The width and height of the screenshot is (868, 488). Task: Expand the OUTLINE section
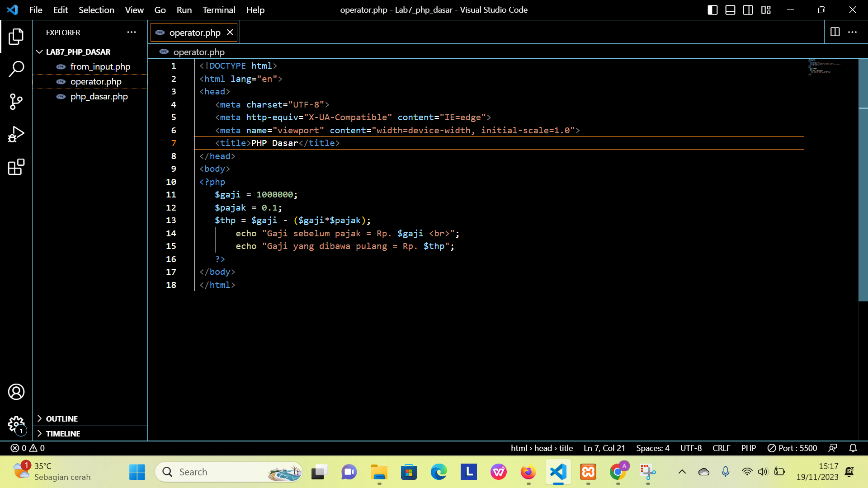click(x=90, y=419)
